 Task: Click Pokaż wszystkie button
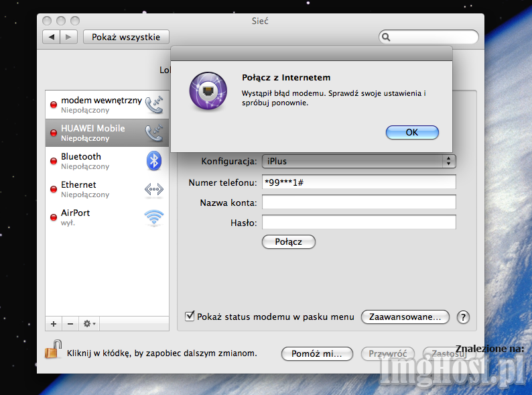126,37
